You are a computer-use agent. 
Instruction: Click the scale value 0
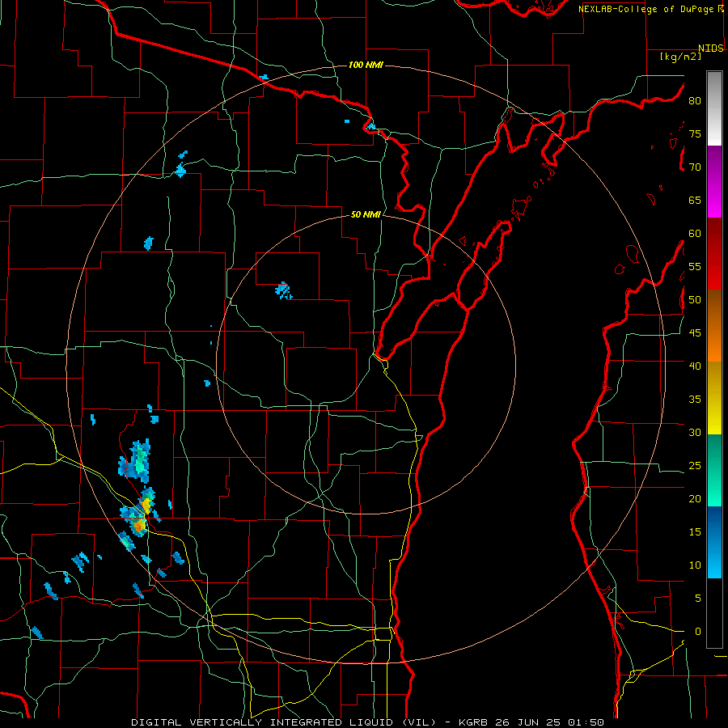point(698,632)
